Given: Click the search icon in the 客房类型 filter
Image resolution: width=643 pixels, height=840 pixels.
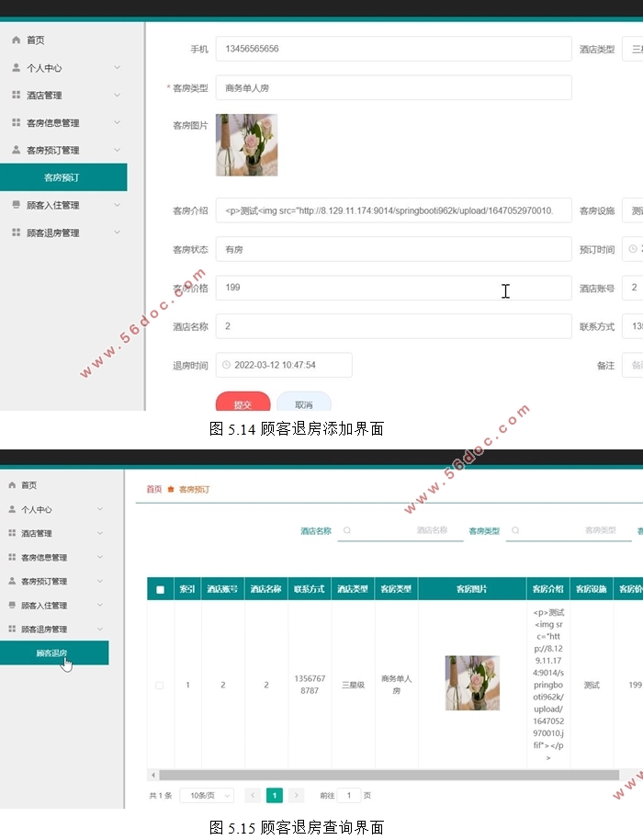Looking at the screenshot, I should (x=515, y=530).
